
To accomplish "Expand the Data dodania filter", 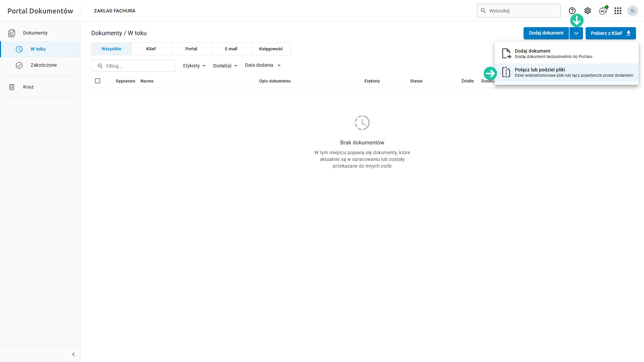I will click(263, 65).
